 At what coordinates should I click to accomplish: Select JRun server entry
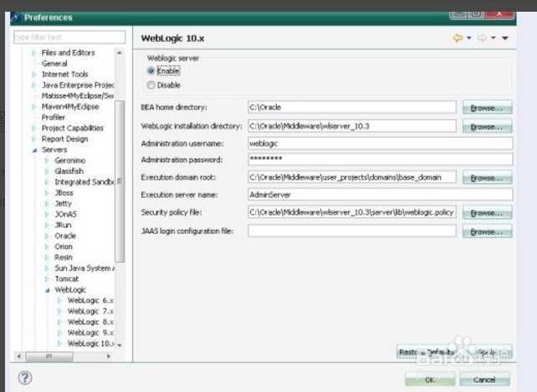pyautogui.click(x=63, y=225)
